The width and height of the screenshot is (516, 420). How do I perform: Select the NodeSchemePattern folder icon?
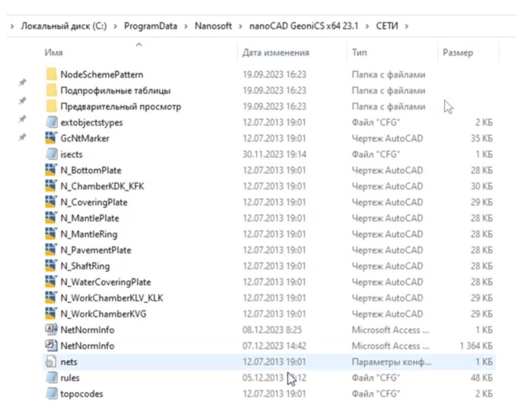52,75
